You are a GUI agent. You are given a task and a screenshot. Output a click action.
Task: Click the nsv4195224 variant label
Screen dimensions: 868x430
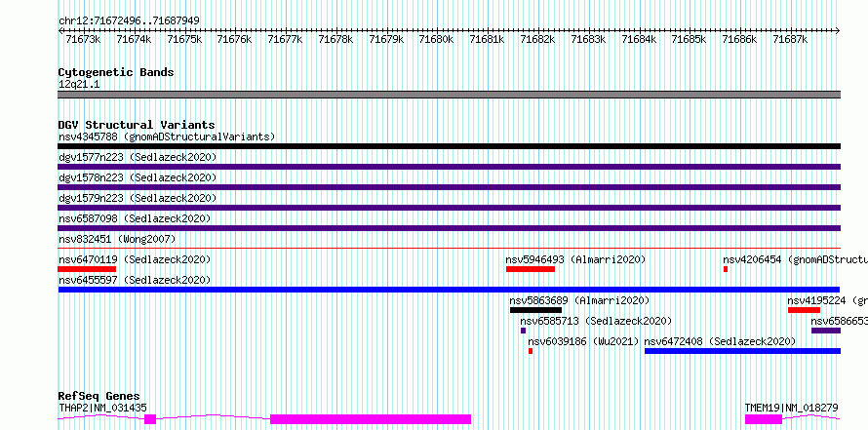[x=828, y=300]
